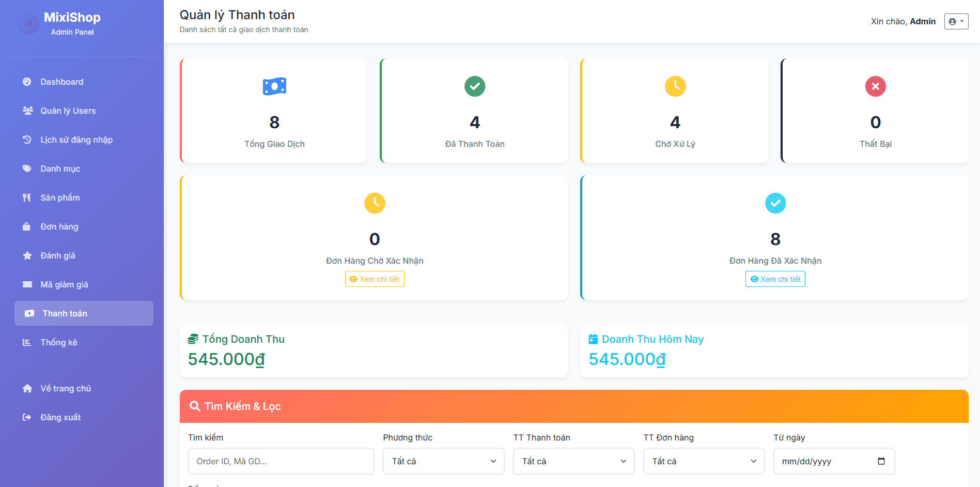This screenshot has height=487, width=980.
Task: Click the green check icon on Đã Thanh Toán card
Action: coord(475,86)
